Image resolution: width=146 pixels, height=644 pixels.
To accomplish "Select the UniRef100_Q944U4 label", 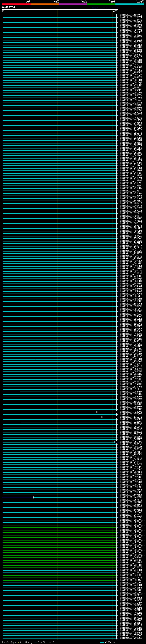I will (131, 50).
